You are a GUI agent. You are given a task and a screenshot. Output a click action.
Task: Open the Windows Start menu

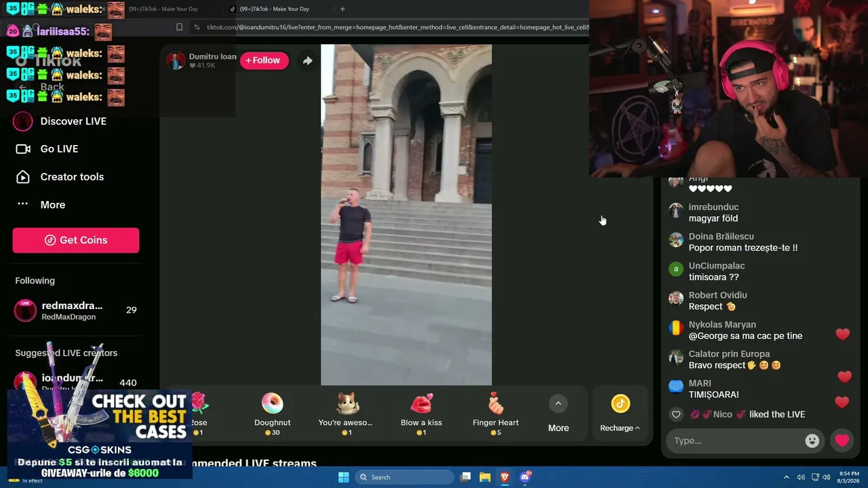point(344,477)
